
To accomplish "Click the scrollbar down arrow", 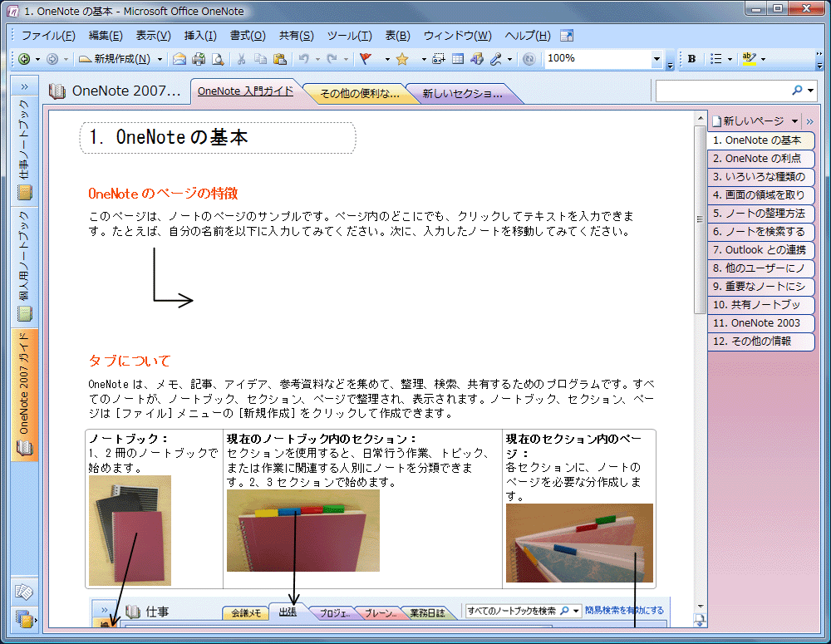I will click(700, 607).
